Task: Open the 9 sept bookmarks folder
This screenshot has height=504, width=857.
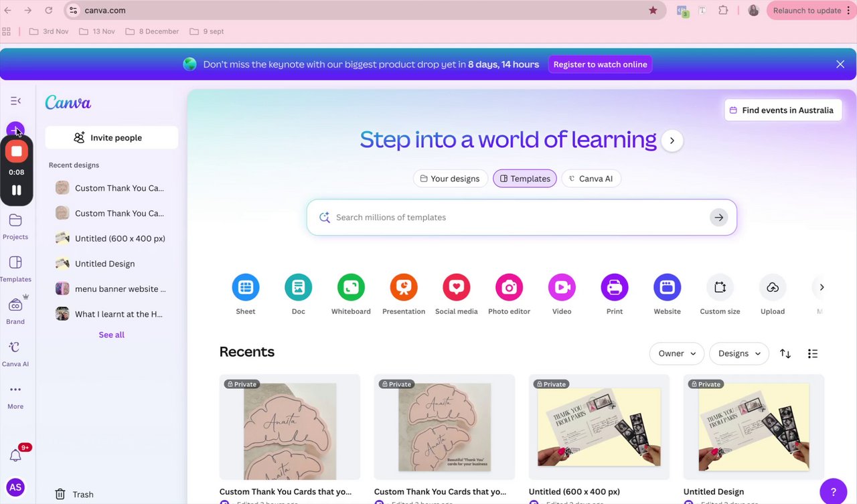Action: (x=206, y=31)
